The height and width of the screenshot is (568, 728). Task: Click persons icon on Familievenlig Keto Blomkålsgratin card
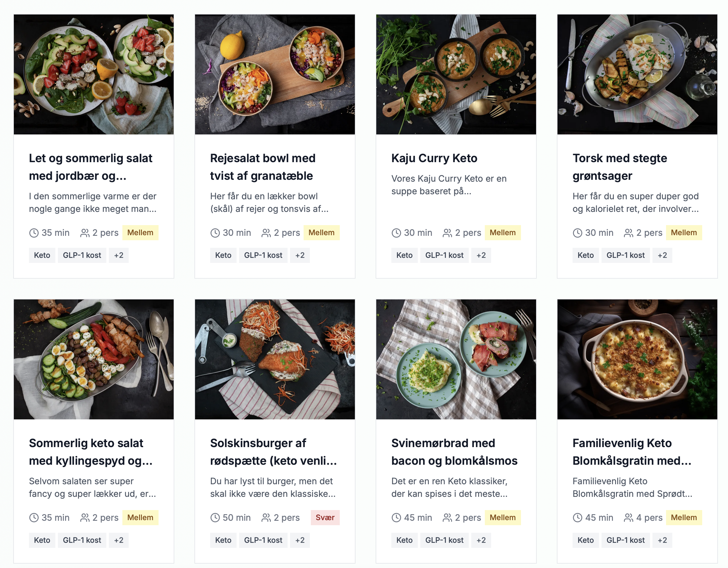tap(628, 518)
